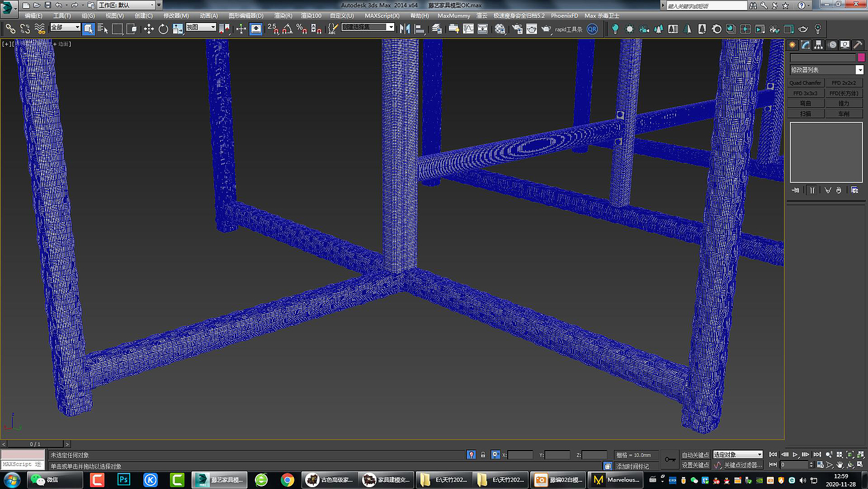Open Photoshop from the Windows taskbar

[123, 480]
